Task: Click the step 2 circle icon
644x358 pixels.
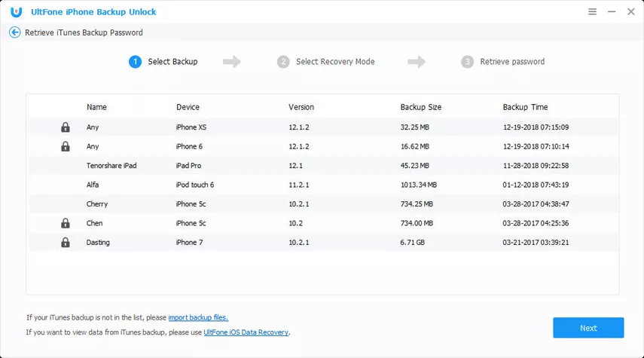Action: (283, 62)
